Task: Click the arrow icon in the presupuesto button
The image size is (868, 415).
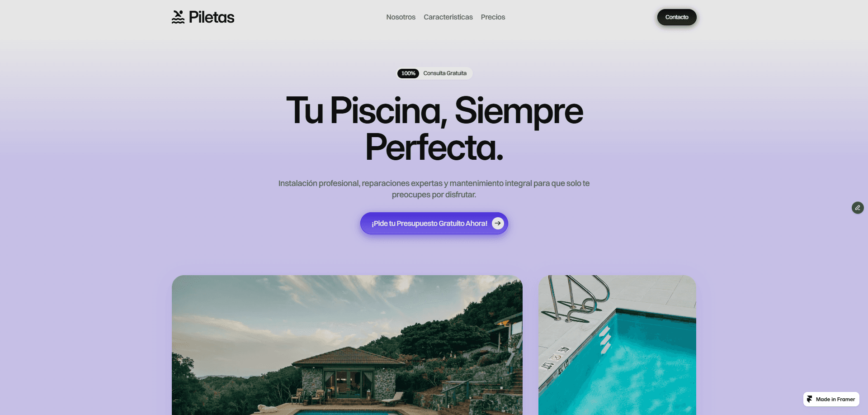Action: tap(498, 223)
